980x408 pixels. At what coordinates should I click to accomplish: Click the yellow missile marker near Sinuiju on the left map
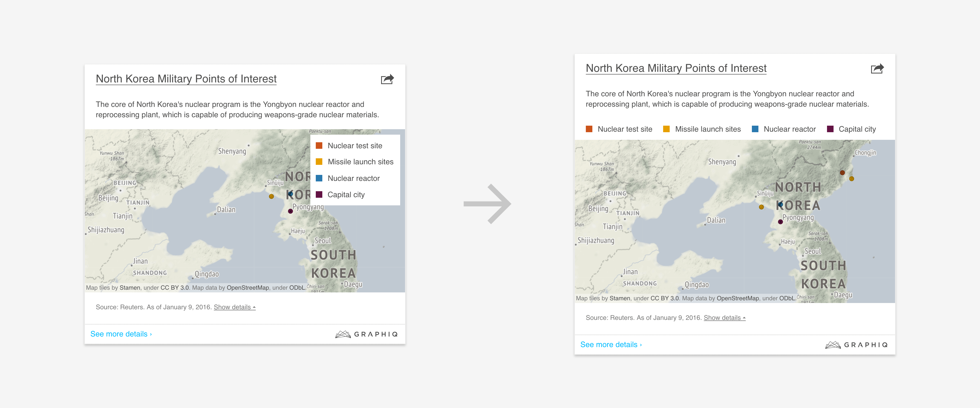271,197
